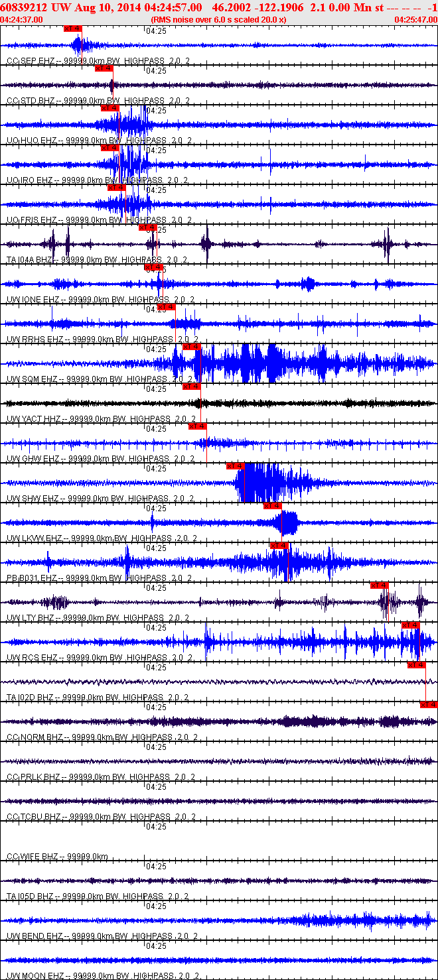Click the red pick marker on the CC SEP trace

[x=73, y=29]
